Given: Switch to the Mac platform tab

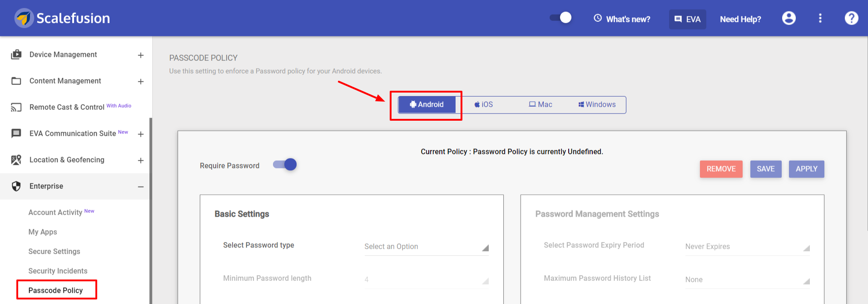Looking at the screenshot, I should click(541, 104).
